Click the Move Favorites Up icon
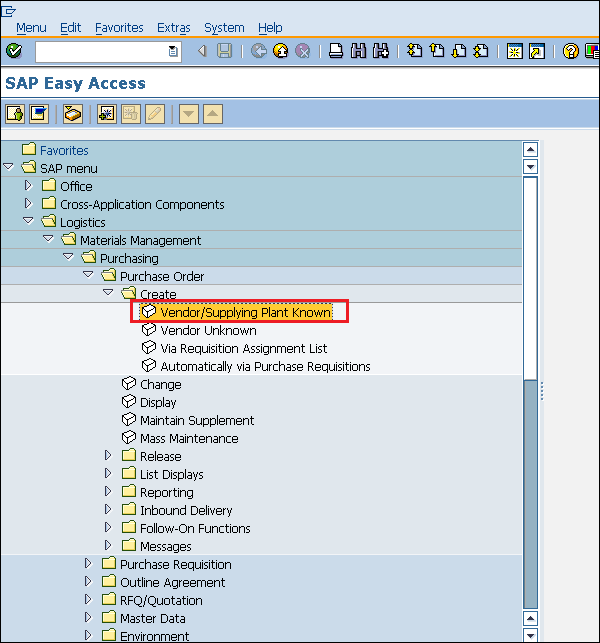The image size is (600, 643). point(213,114)
